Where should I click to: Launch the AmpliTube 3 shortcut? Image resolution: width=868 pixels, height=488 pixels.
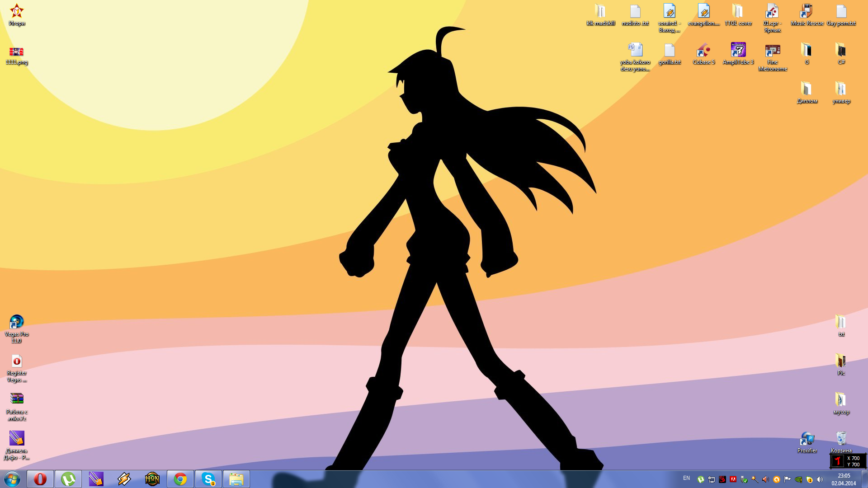click(738, 54)
